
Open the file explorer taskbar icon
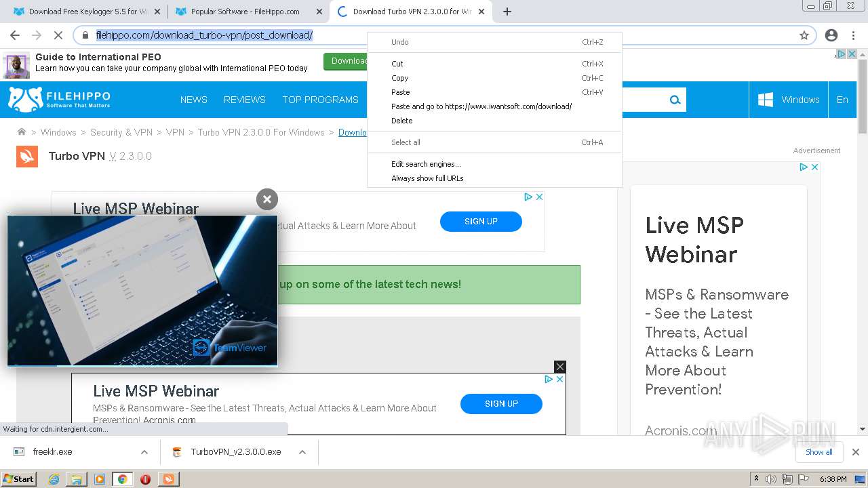click(x=77, y=479)
